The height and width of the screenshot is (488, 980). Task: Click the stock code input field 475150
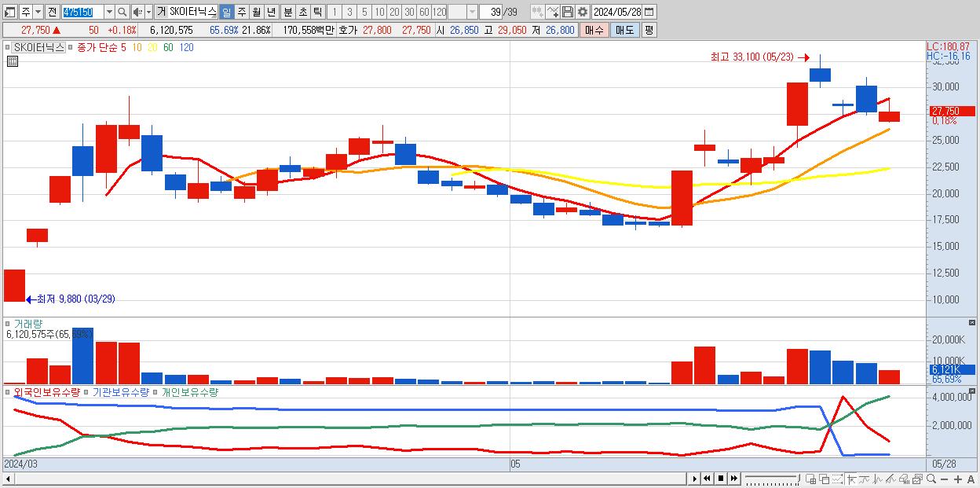(82, 12)
